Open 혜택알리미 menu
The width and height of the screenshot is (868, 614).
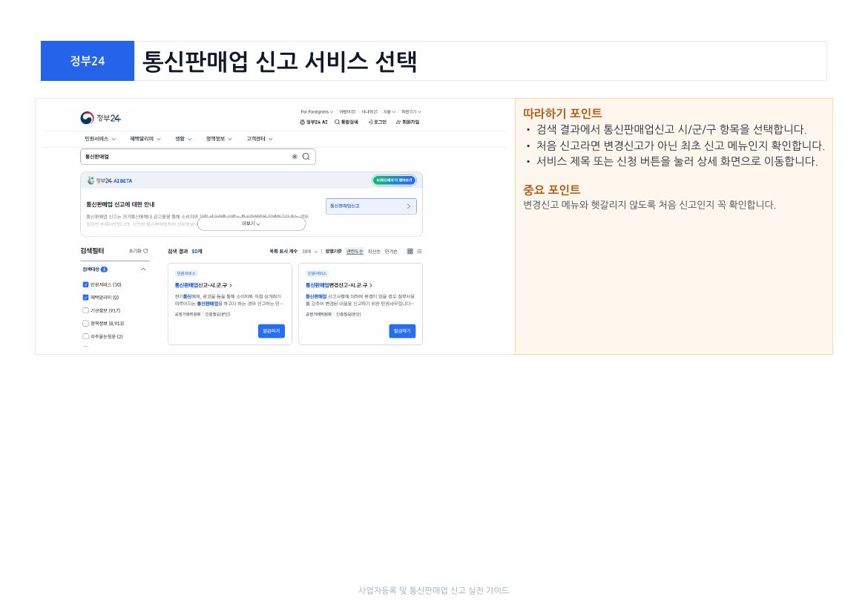tap(145, 139)
